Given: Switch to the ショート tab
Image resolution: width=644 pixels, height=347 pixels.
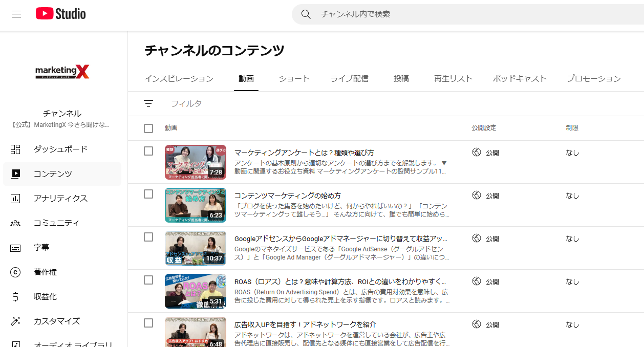Looking at the screenshot, I should click(294, 78).
